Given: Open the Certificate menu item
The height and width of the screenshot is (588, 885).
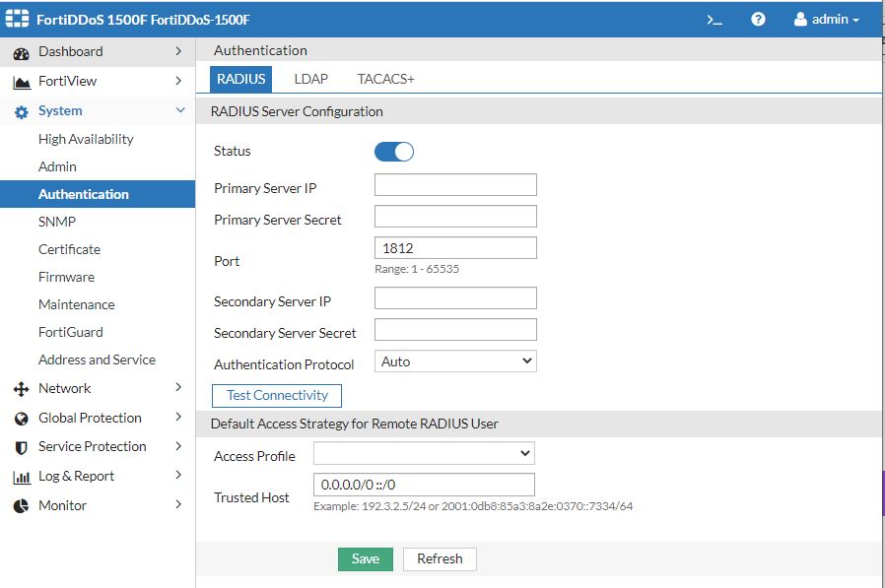Looking at the screenshot, I should click(x=69, y=249).
